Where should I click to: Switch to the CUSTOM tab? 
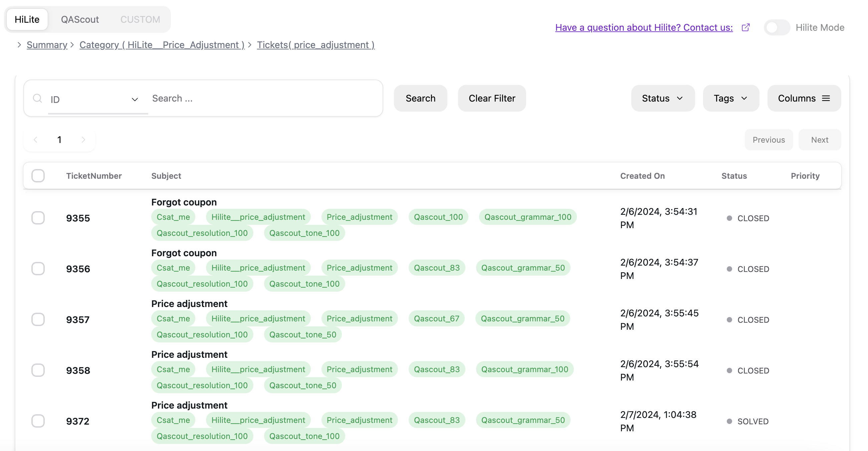[140, 19]
